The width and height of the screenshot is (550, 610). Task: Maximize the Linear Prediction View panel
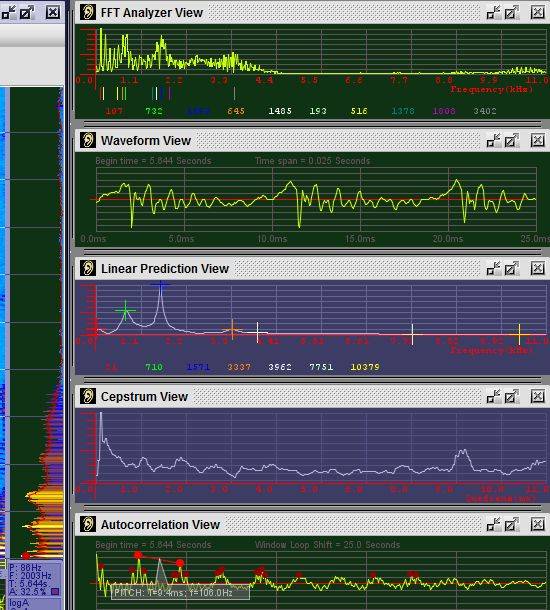tap(512, 268)
